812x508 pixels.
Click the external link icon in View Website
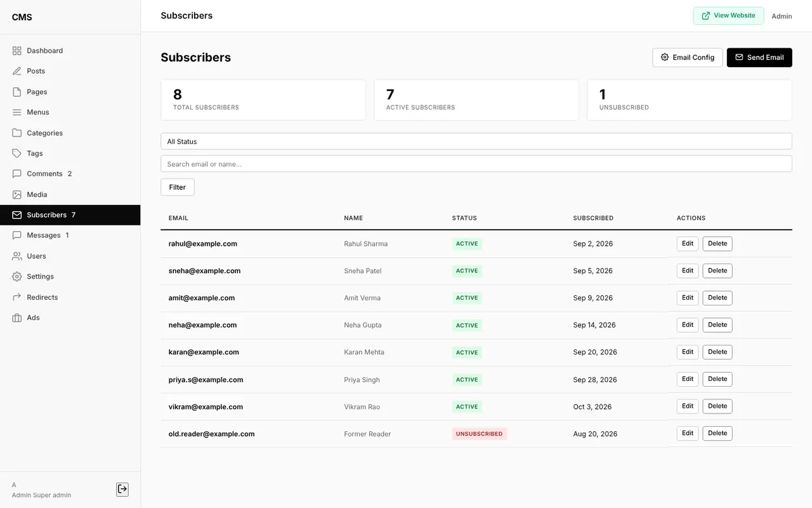pyautogui.click(x=706, y=16)
